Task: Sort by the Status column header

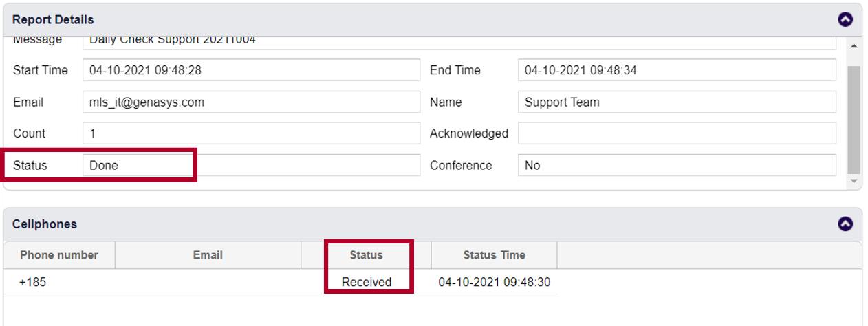Action: tap(366, 255)
